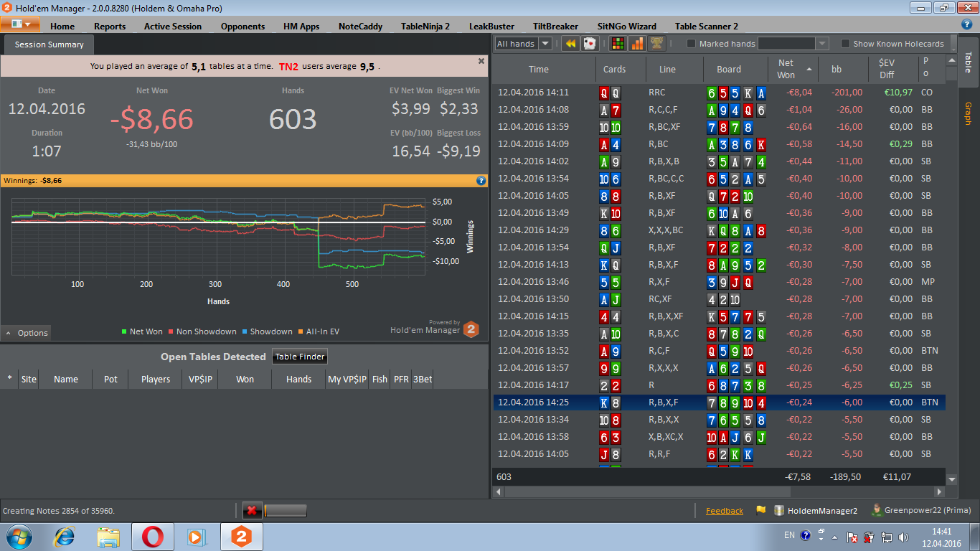The image size is (980, 551).
Task: Click the HoldemManager2 database icon
Action: tap(779, 511)
